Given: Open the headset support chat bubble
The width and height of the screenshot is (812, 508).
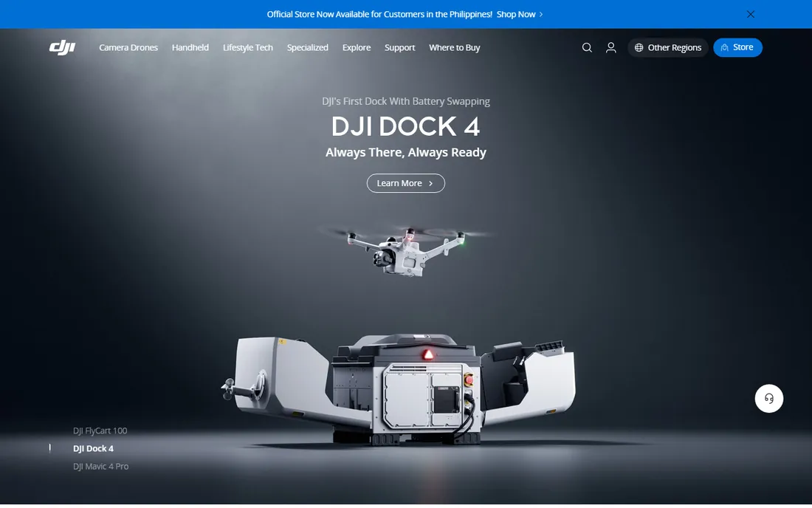Looking at the screenshot, I should pyautogui.click(x=769, y=398).
